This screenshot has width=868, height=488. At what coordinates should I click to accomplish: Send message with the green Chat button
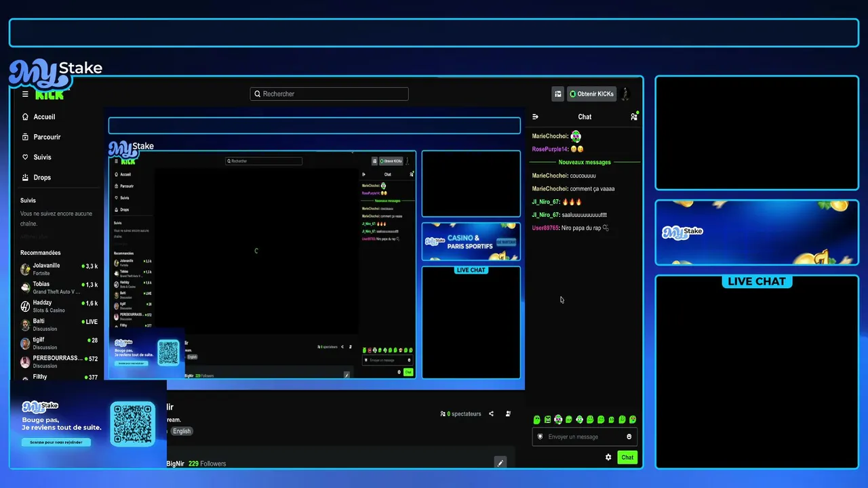tap(627, 457)
